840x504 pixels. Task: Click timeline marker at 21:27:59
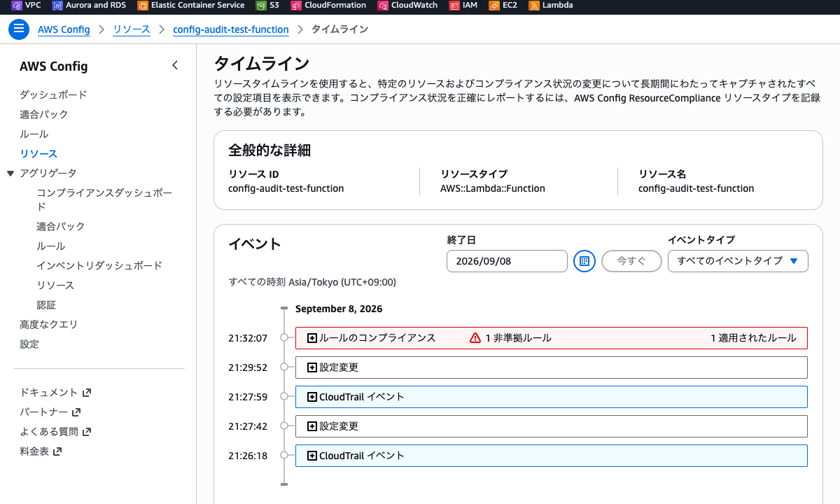[283, 396]
